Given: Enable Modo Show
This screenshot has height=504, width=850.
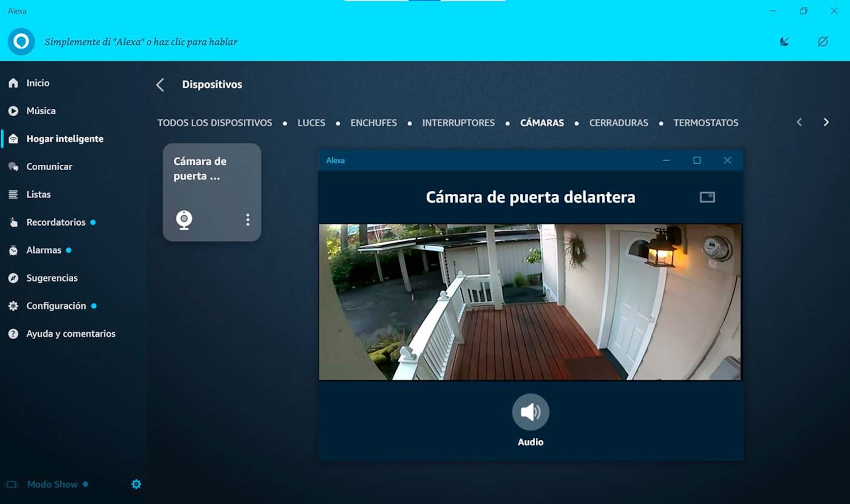Looking at the screenshot, I should pos(53,484).
